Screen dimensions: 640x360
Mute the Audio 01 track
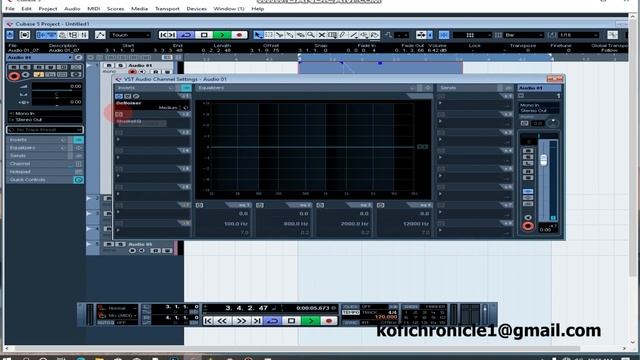109,65
